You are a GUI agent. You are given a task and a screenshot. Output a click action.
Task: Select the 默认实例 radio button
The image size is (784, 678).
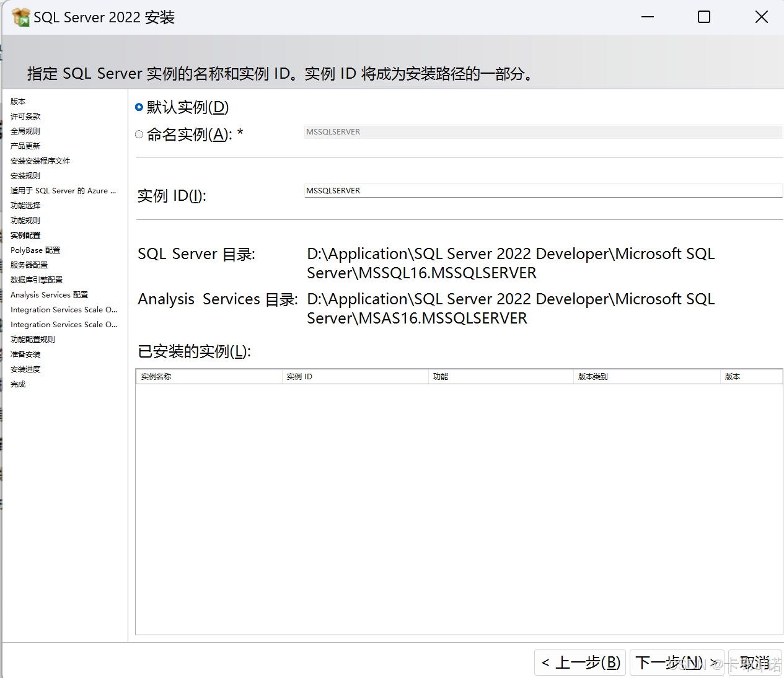139,107
